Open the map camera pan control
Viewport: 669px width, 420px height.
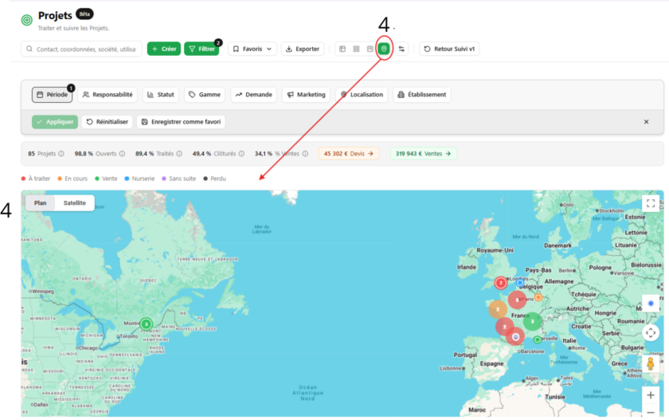coord(651,332)
